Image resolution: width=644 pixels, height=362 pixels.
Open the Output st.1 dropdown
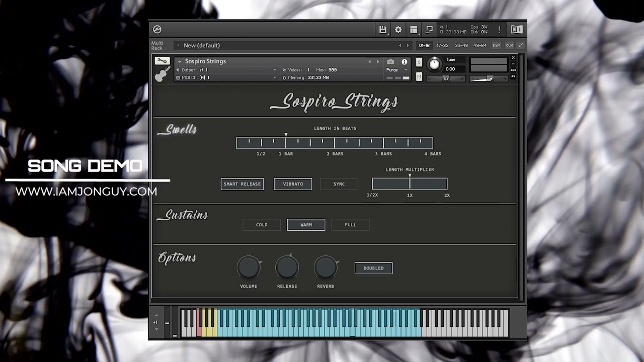[226, 70]
